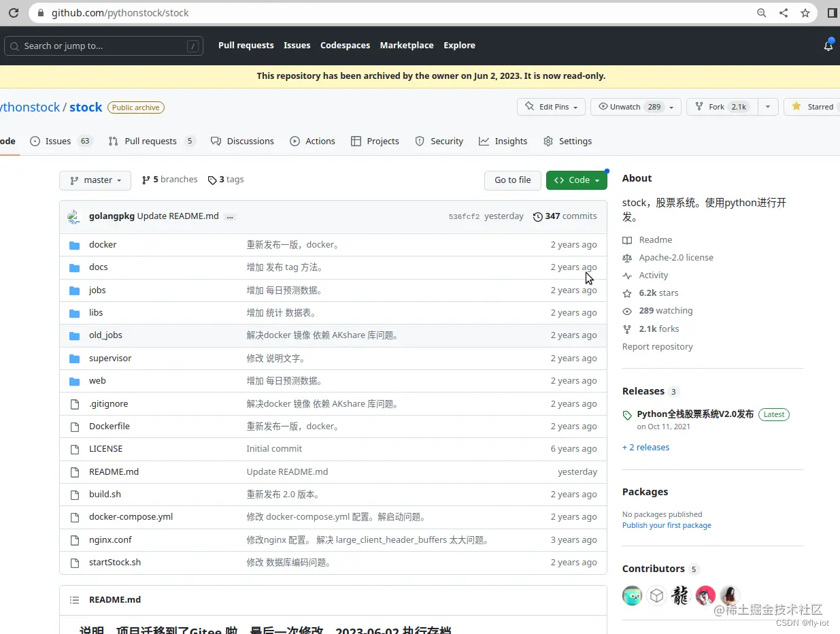Open Explore in the top navigation

[459, 46]
